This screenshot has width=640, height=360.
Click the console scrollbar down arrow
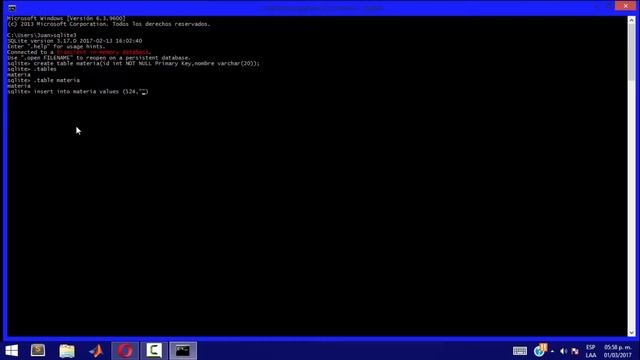point(631,333)
